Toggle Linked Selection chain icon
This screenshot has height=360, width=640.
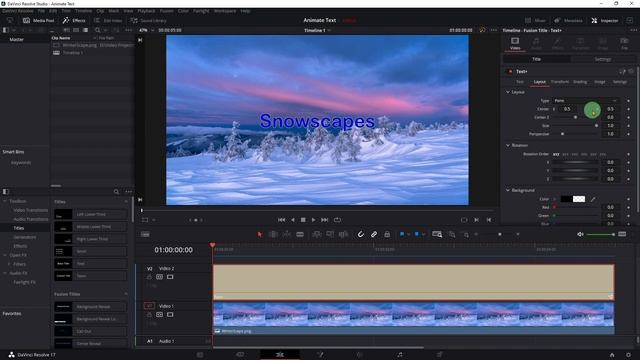pos(374,234)
